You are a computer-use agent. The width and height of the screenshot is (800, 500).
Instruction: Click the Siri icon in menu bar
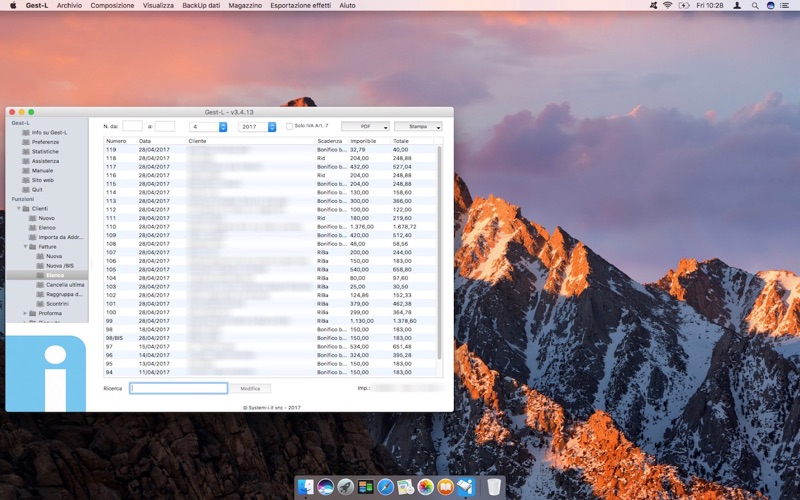pos(770,5)
